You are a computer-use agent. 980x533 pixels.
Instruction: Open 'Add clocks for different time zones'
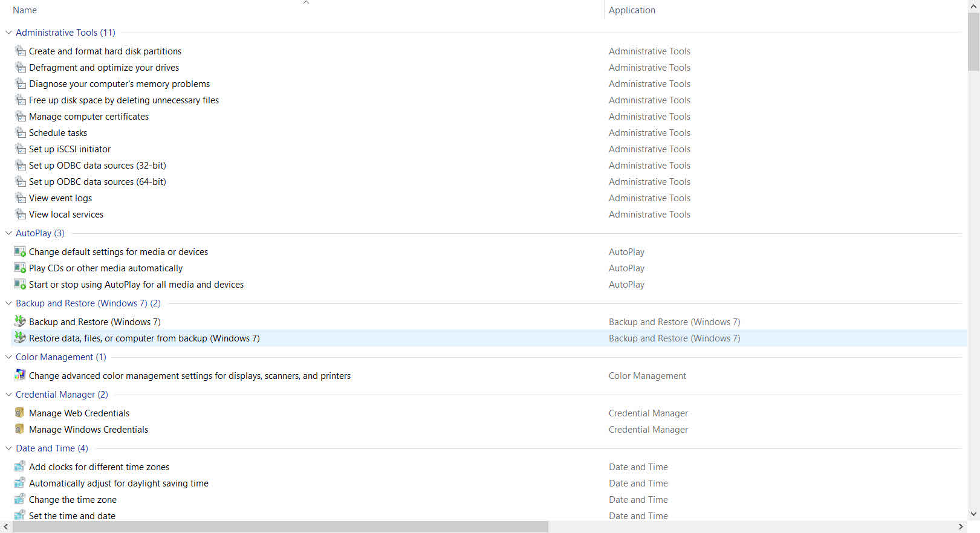pyautogui.click(x=99, y=467)
